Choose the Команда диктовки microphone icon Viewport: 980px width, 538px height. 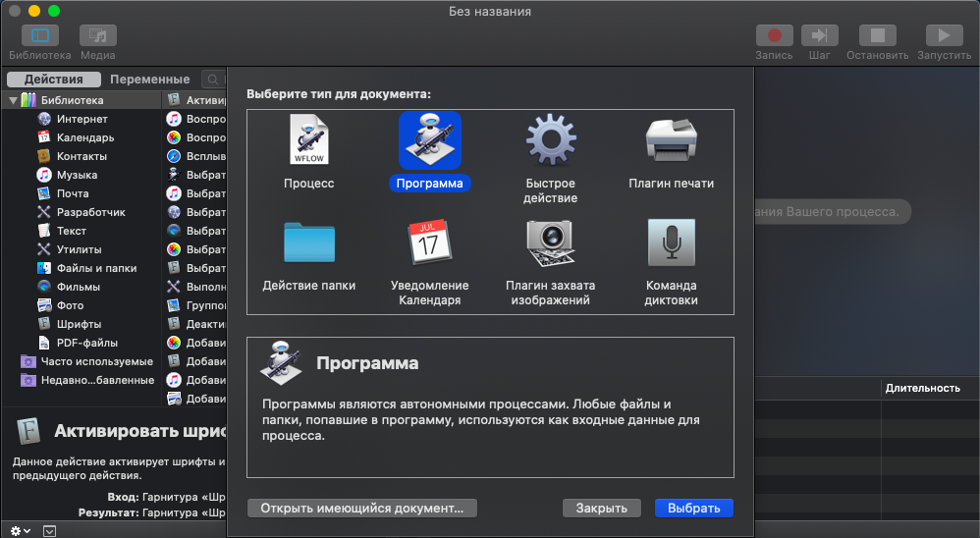[x=672, y=242]
